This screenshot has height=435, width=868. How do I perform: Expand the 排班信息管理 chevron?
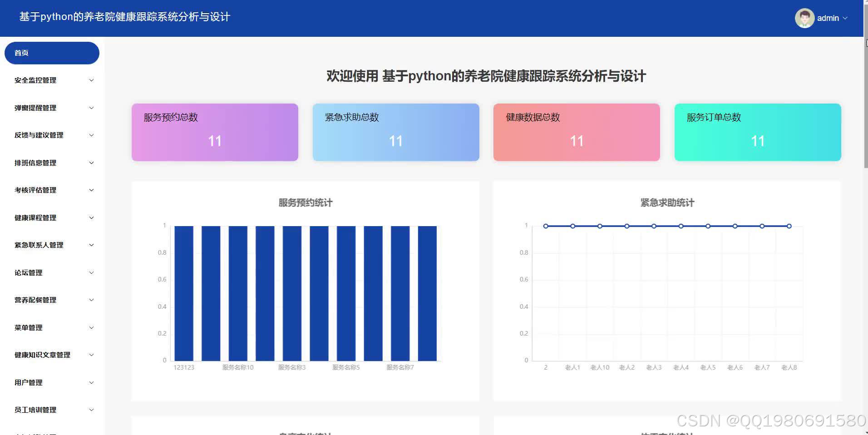point(91,163)
